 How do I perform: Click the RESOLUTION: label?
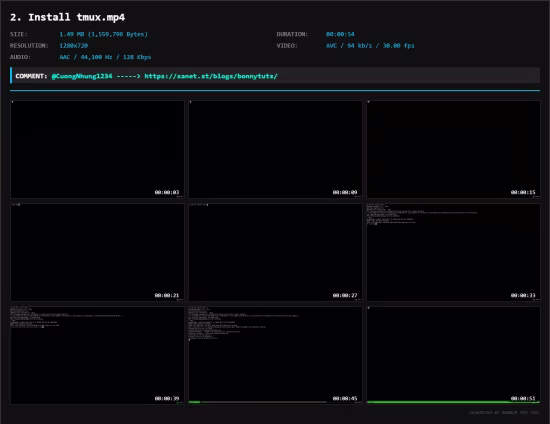[x=29, y=46]
